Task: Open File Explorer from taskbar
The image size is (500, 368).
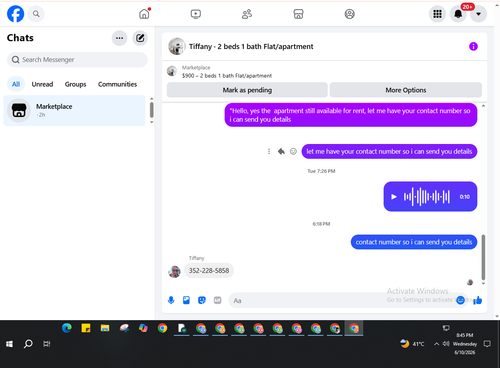Action: [105, 328]
